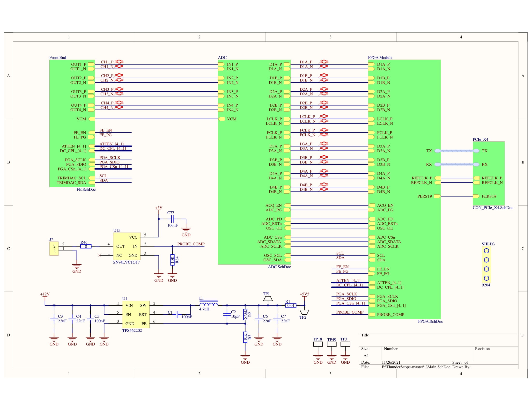This screenshot has height=411, width=532.
Task: Select the R1 0.01 sense resistor
Action: 291,305
